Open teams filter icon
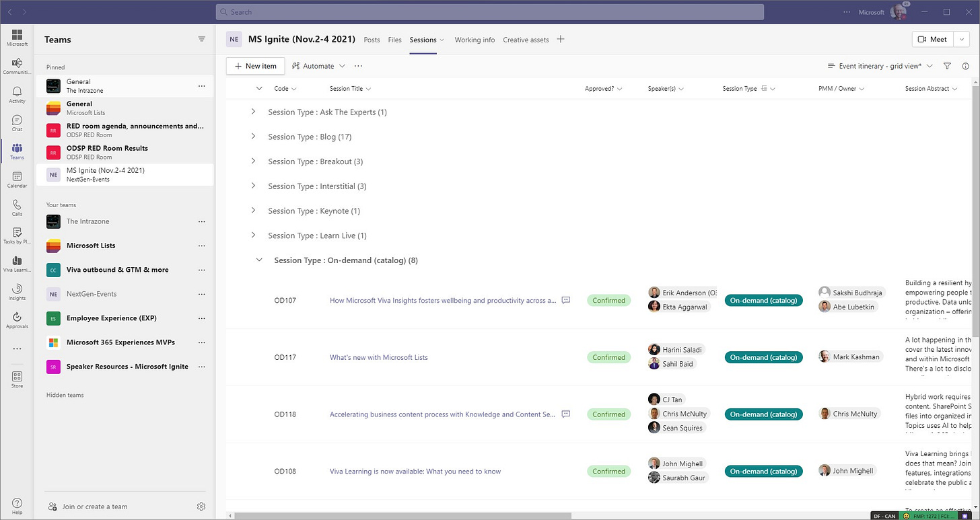The height and width of the screenshot is (520, 980). click(201, 39)
